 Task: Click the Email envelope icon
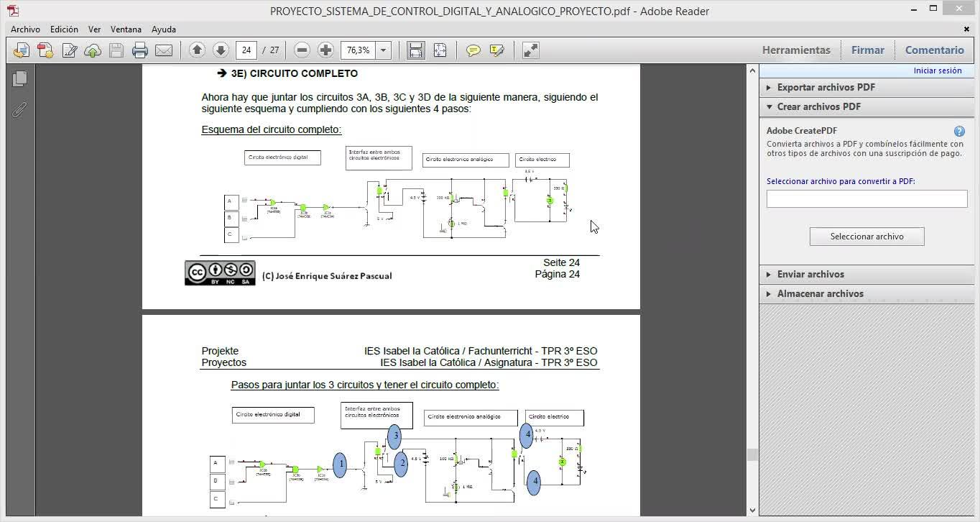(x=164, y=50)
